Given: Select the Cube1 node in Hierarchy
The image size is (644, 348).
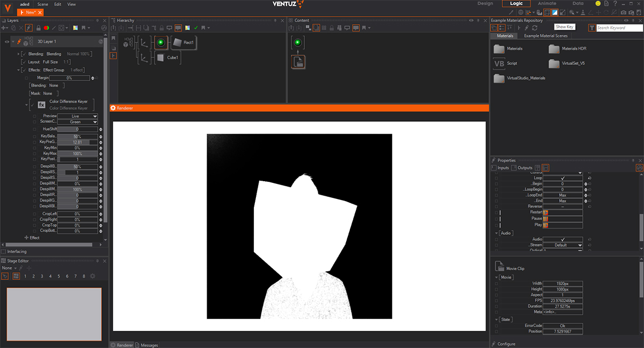Looking at the screenshot, I should [167, 57].
